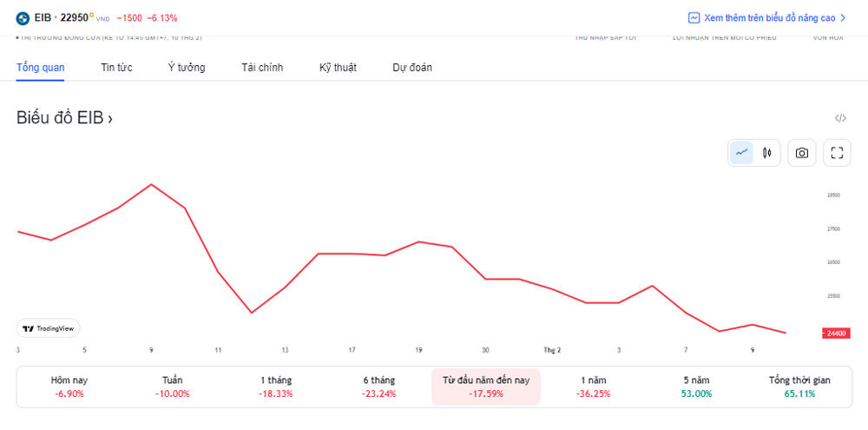Image resolution: width=868 pixels, height=430 pixels.
Task: Open chart in fullscreen mode
Action: coord(838,153)
